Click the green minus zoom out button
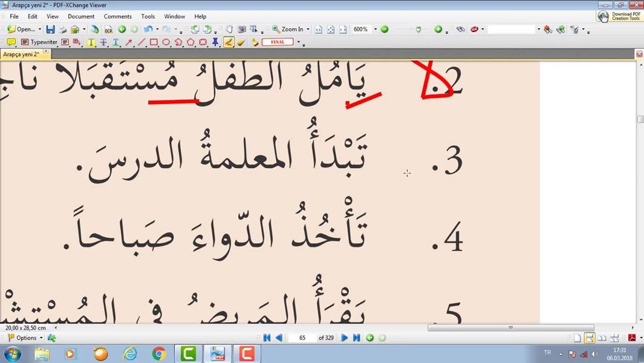This screenshot has width=644, height=363. (x=385, y=29)
